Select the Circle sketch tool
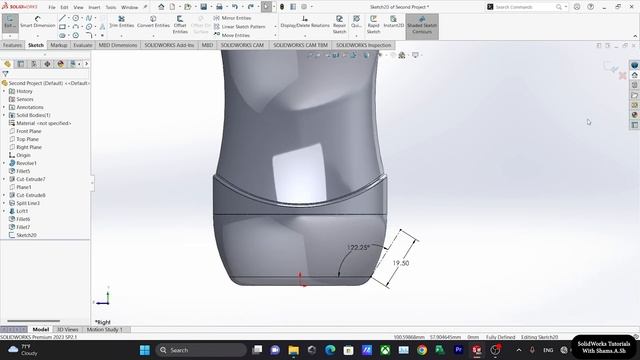Screen dimensions: 640x360 click(x=76, y=18)
